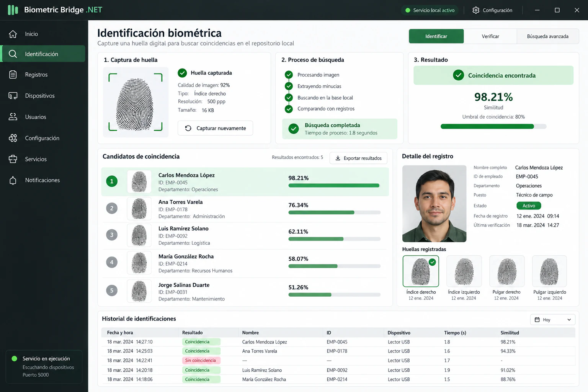
Task: Click Ana Torres Varela's 76.34% similarity bar
Action: coord(334,212)
